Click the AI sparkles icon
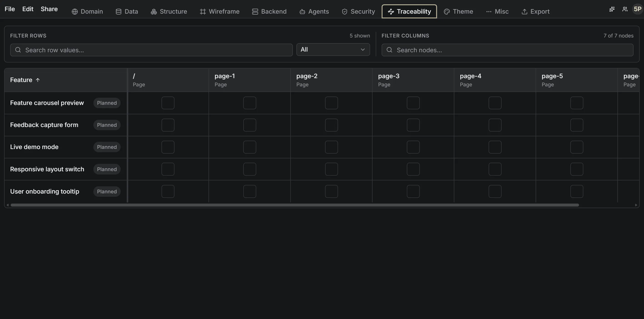Screen dimensions: 644x319 [x=612, y=9]
